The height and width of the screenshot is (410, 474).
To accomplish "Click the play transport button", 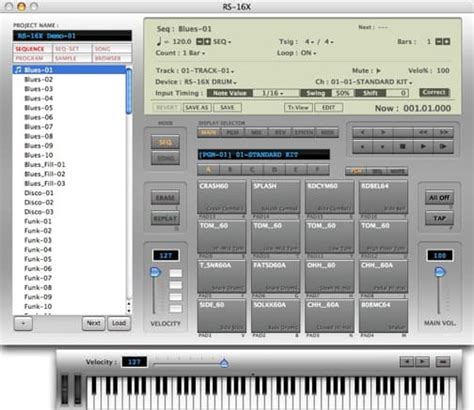I will click(x=423, y=146).
